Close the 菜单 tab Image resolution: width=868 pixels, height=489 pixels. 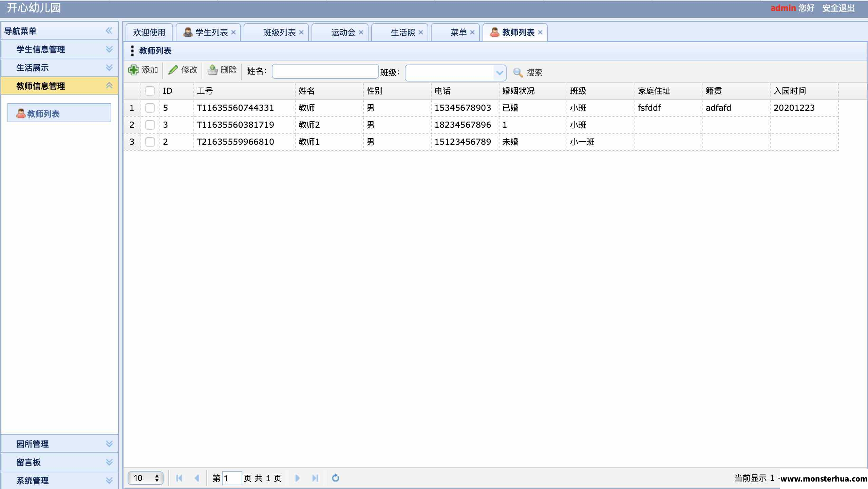pos(472,32)
